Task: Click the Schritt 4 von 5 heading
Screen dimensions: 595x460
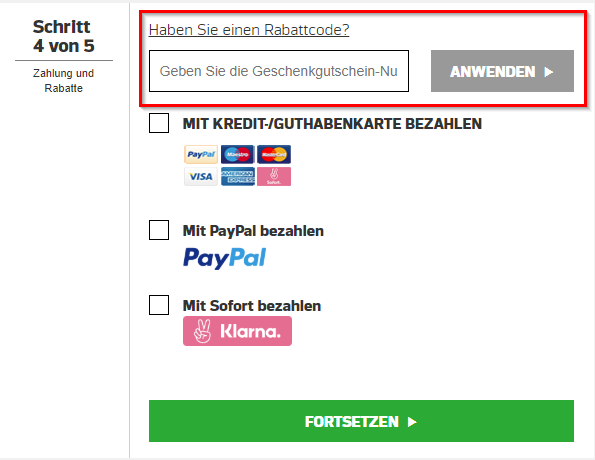Action: pyautogui.click(x=63, y=36)
